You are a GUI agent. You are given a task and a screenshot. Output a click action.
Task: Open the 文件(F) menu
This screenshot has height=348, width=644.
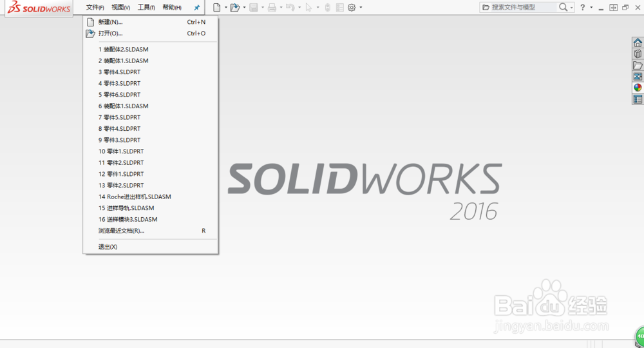point(95,7)
